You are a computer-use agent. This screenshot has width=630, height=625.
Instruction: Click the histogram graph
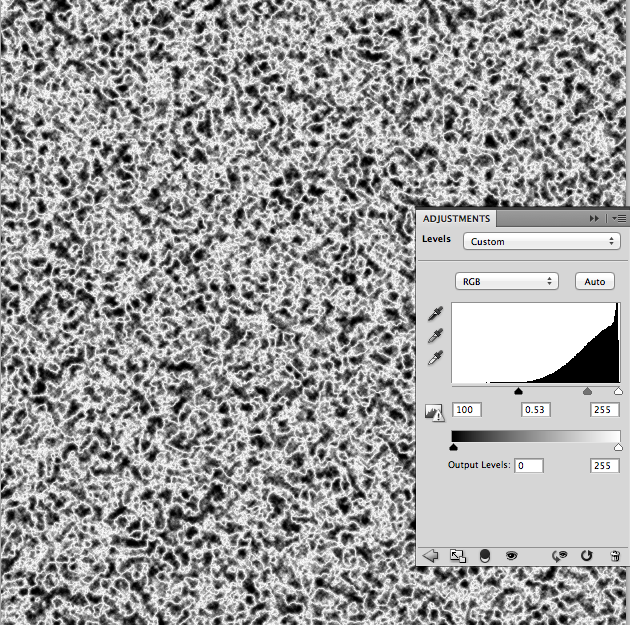point(536,343)
